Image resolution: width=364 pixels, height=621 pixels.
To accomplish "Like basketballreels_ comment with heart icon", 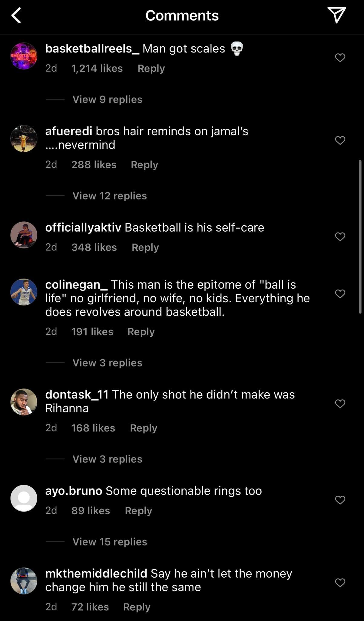I will 340,58.
